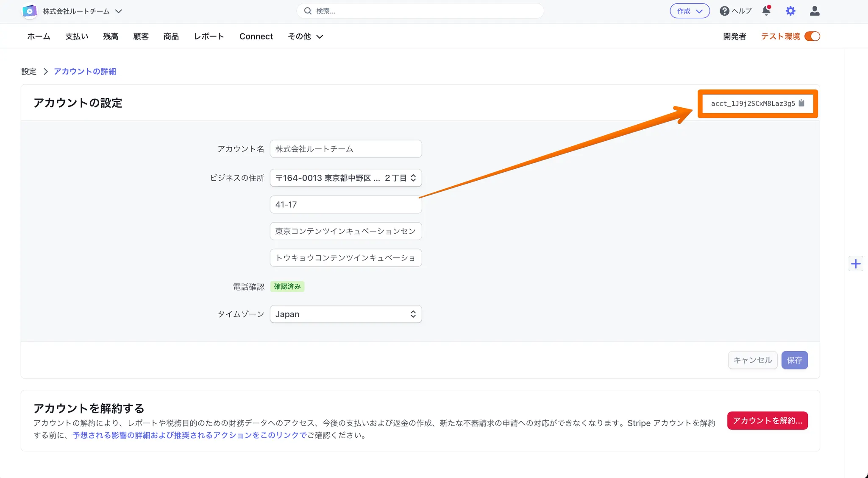
Task: Click the 保存 save button
Action: click(x=794, y=360)
